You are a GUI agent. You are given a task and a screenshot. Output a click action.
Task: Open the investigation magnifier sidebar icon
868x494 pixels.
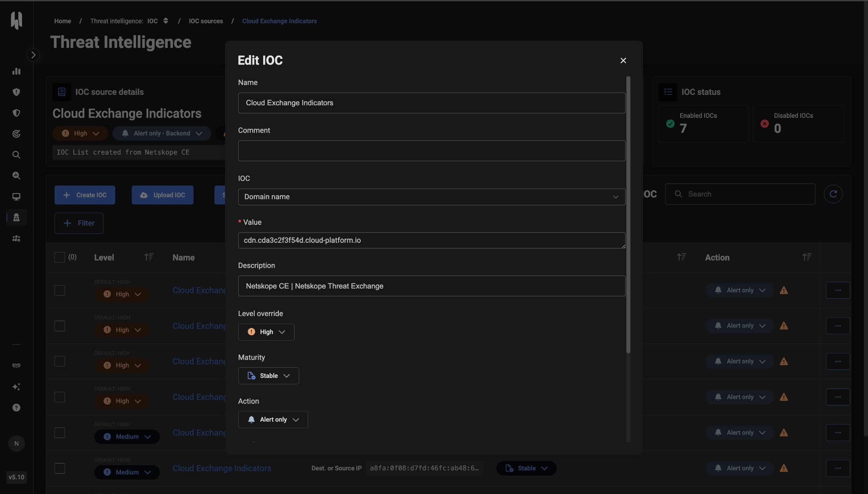click(x=17, y=175)
